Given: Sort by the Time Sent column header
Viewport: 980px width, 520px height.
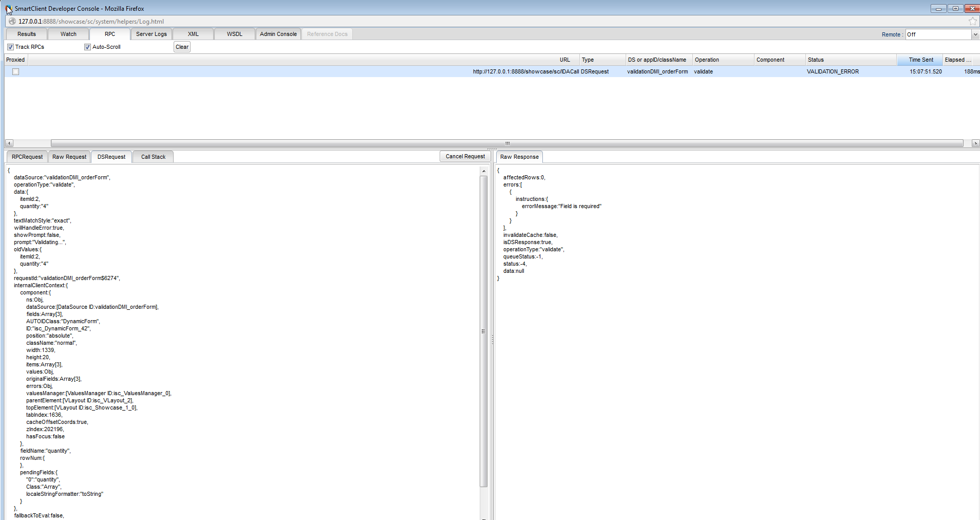Looking at the screenshot, I should coord(920,60).
